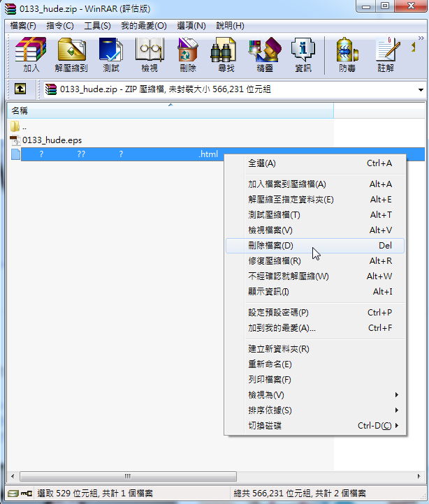Click the 測試 (Test) toolbar icon
This screenshot has width=429, height=504.
[x=111, y=54]
